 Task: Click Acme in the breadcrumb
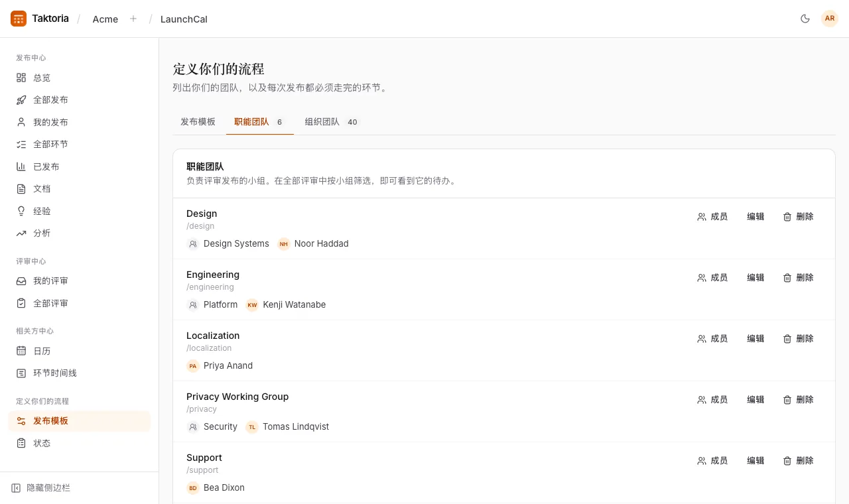(105, 19)
